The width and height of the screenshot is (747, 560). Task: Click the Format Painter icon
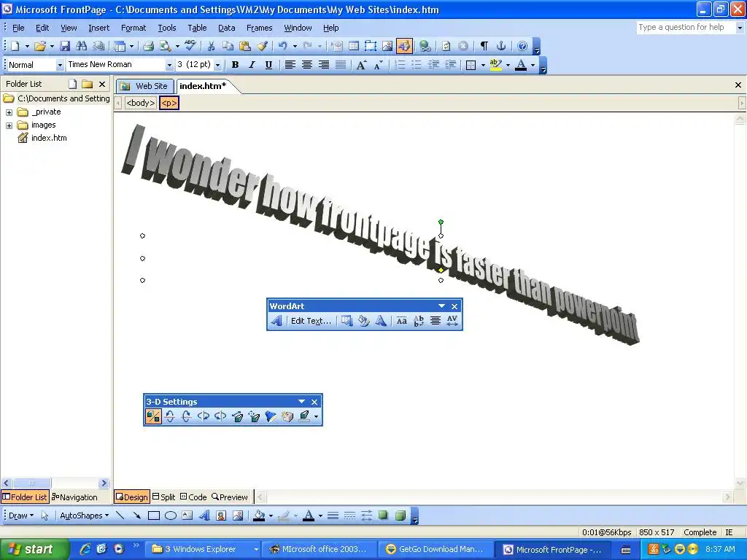262,46
